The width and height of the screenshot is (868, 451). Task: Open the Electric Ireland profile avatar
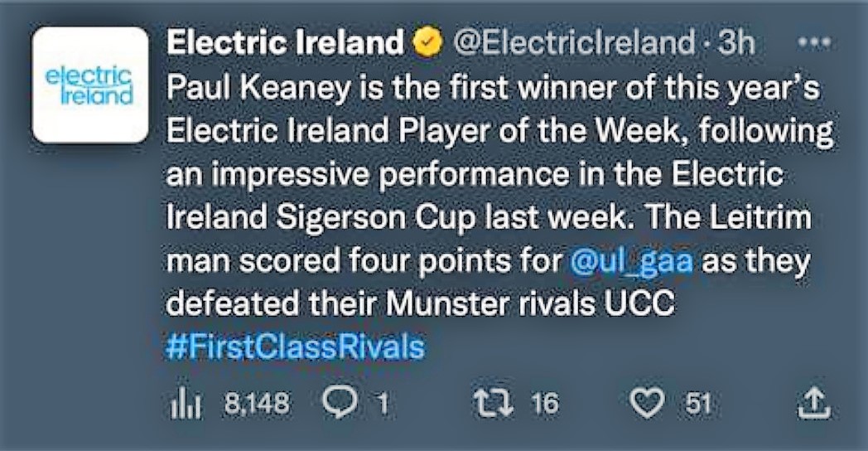coord(91,85)
